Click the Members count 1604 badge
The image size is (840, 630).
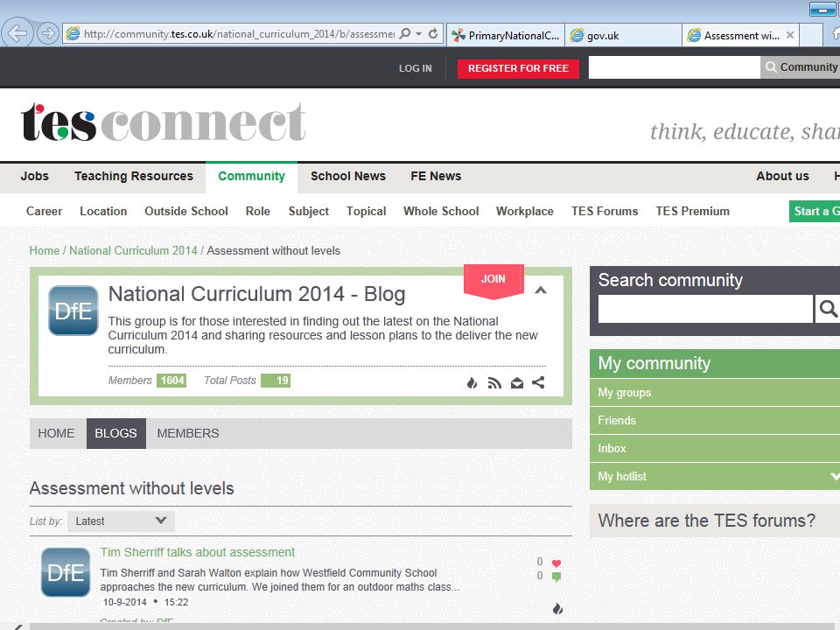point(171,381)
